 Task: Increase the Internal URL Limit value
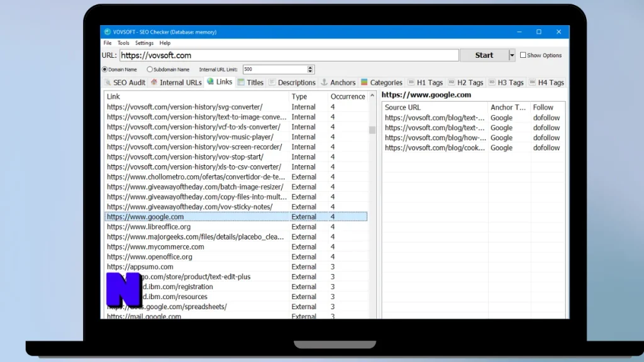coord(310,67)
